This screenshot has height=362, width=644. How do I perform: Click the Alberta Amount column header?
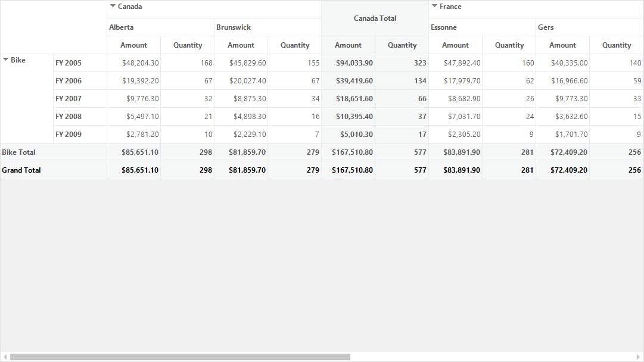pyautogui.click(x=134, y=45)
